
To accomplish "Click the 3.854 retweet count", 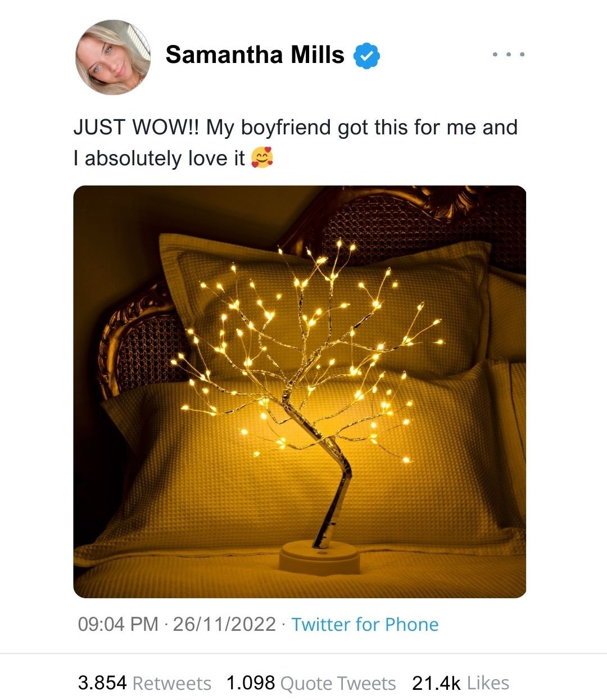I will pyautogui.click(x=102, y=683).
